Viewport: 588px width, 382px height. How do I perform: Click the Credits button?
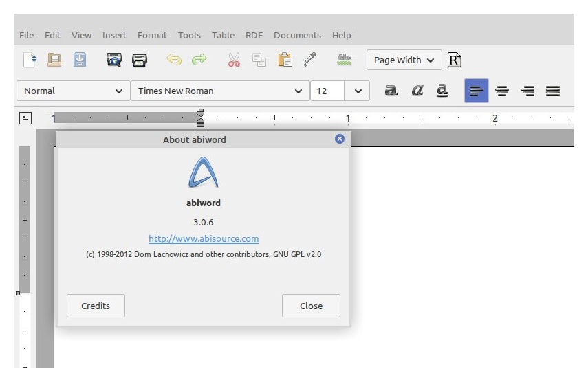point(96,306)
